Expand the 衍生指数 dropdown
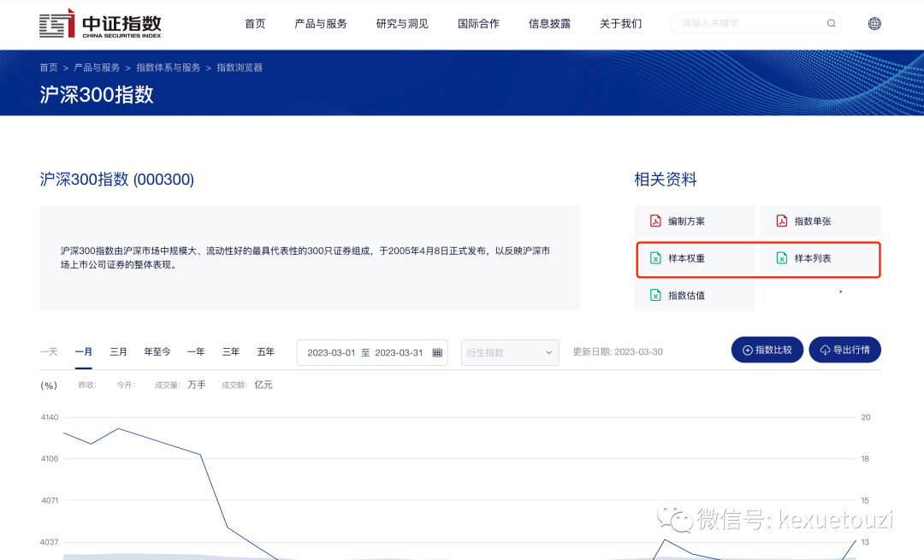 [510, 353]
